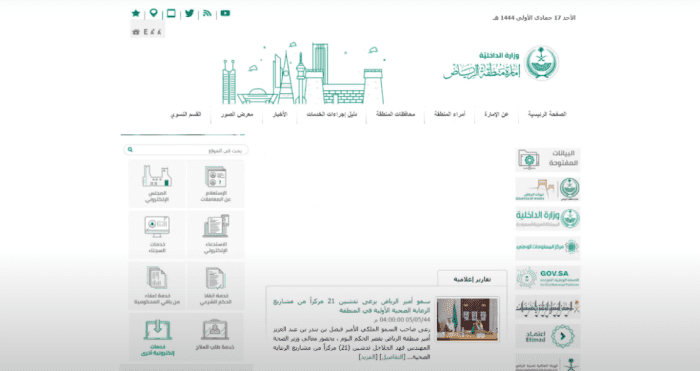Click the YouTube icon in top bar
The width and height of the screenshot is (700, 371).
(225, 13)
